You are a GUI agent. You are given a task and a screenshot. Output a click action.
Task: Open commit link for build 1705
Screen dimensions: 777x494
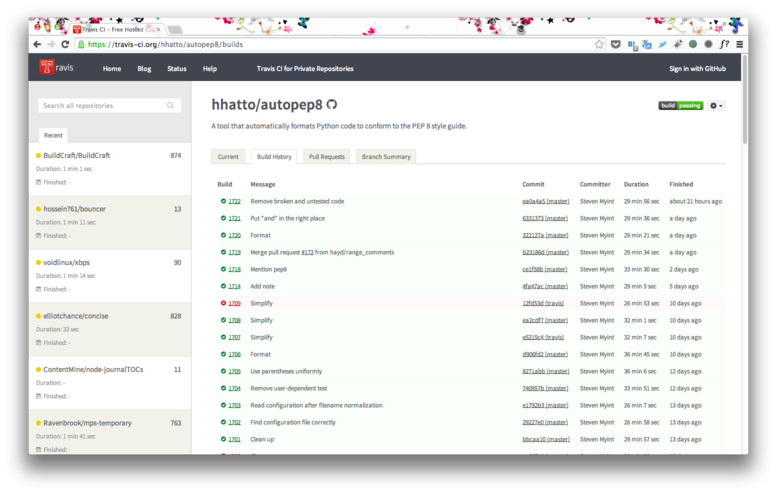(546, 371)
